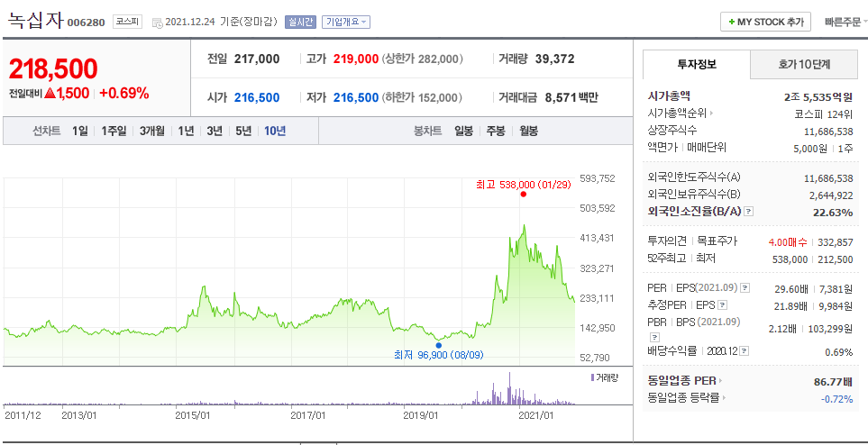Select the 3년 line chart period
Viewport: 868px width, 445px height.
215,132
